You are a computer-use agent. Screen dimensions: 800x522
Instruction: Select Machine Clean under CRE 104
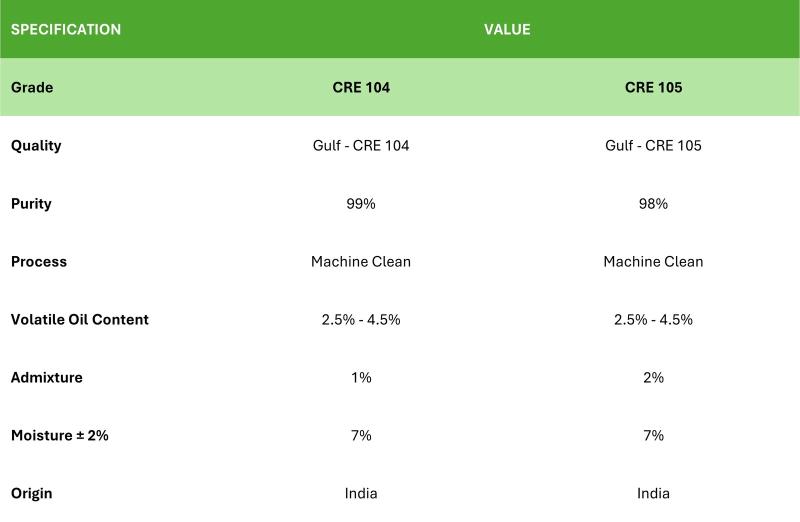[x=361, y=261]
